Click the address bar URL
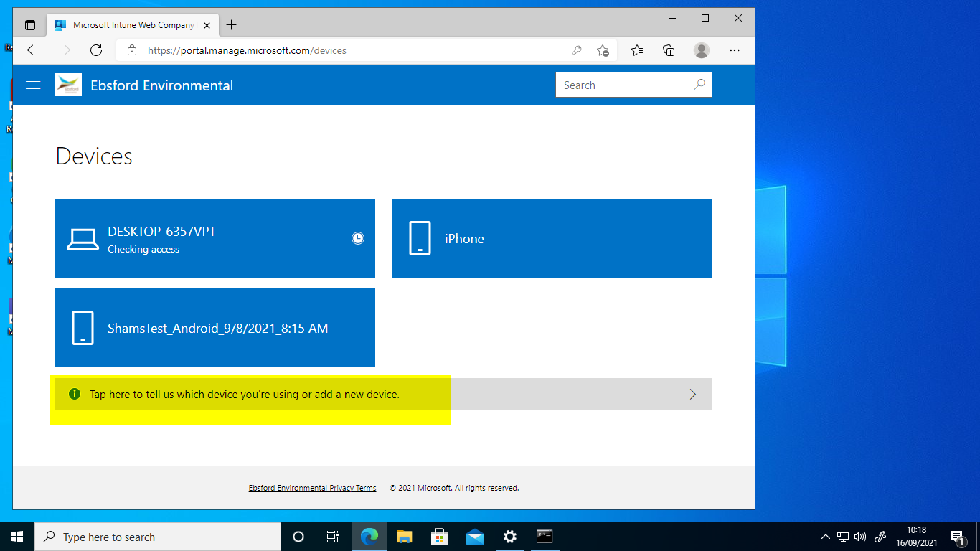 (x=247, y=50)
